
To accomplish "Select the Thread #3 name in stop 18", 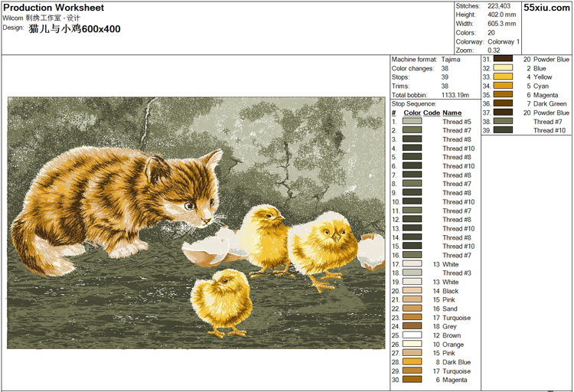I will 456,273.
